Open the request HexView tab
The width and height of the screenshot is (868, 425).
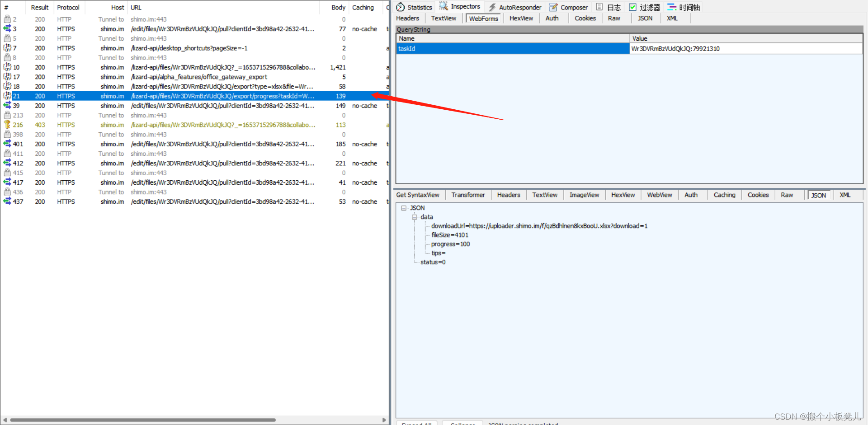[x=521, y=18]
